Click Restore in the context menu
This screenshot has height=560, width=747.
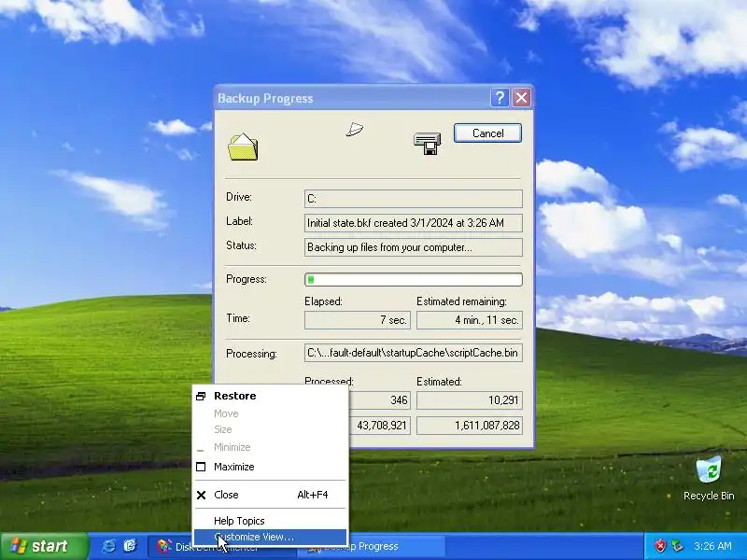(270, 396)
